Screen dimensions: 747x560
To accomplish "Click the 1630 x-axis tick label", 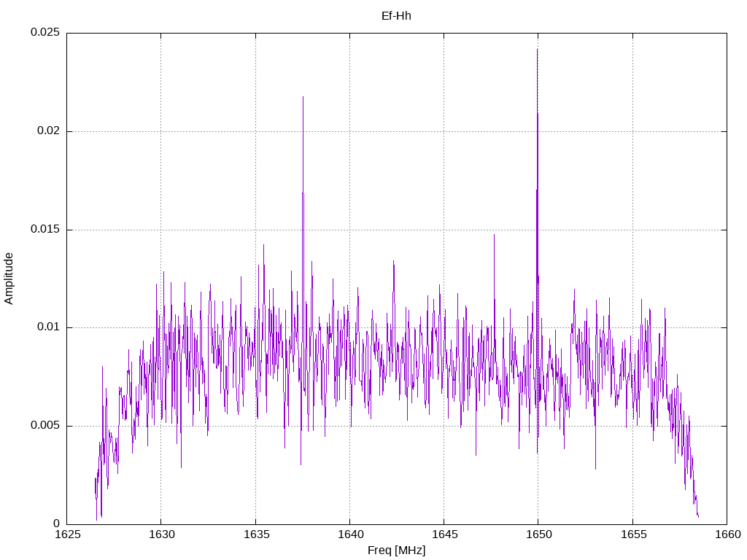I will pyautogui.click(x=161, y=534).
